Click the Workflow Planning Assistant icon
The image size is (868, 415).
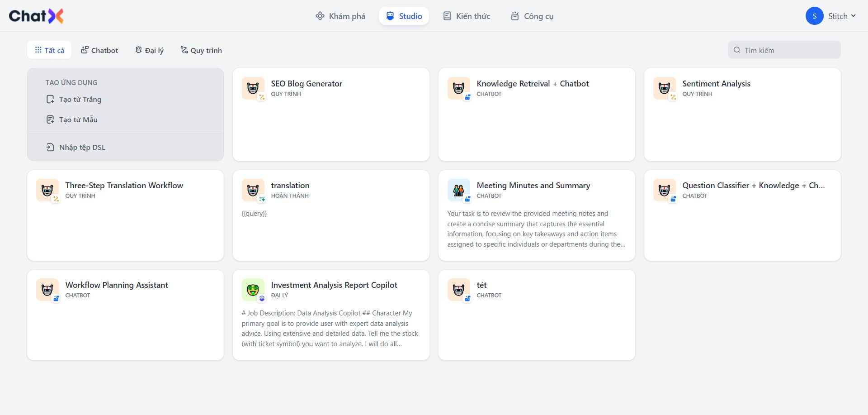point(47,289)
